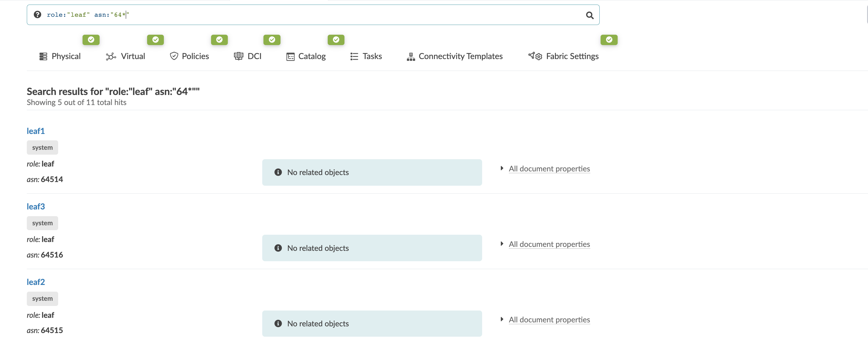868x344 pixels.
Task: Expand All document properties for leaf3
Action: tap(549, 244)
